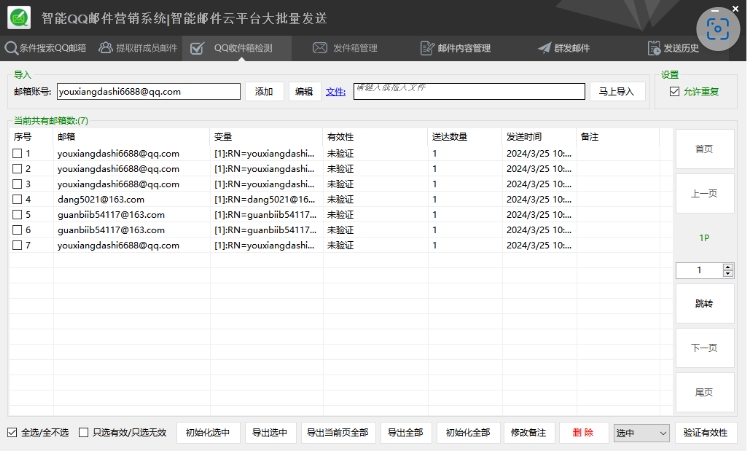Click the circular screenshot capture icon

(x=717, y=29)
